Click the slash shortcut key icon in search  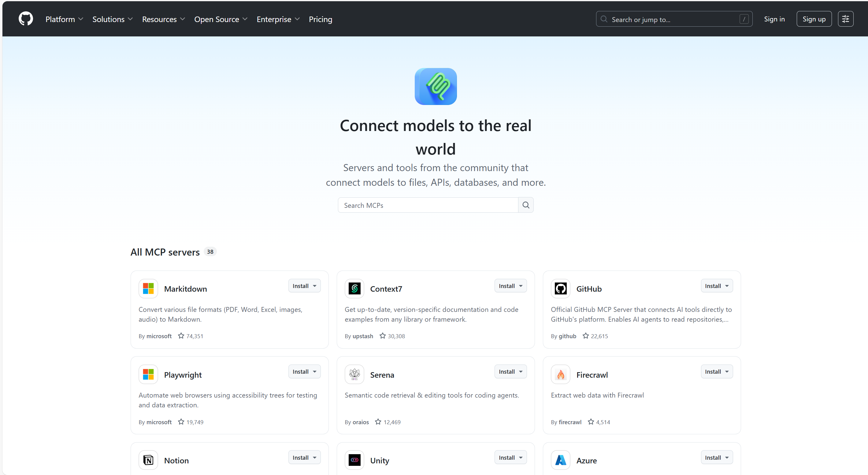click(x=744, y=19)
